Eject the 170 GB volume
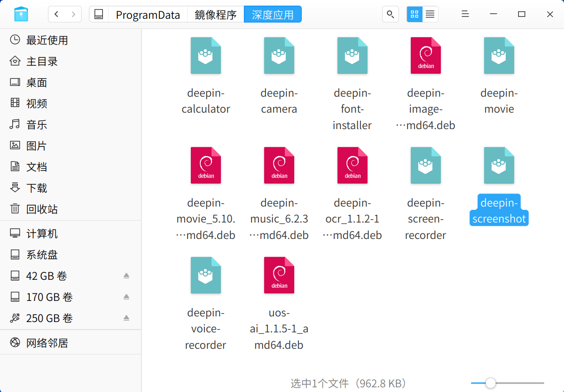This screenshot has width=564, height=392. tap(126, 297)
